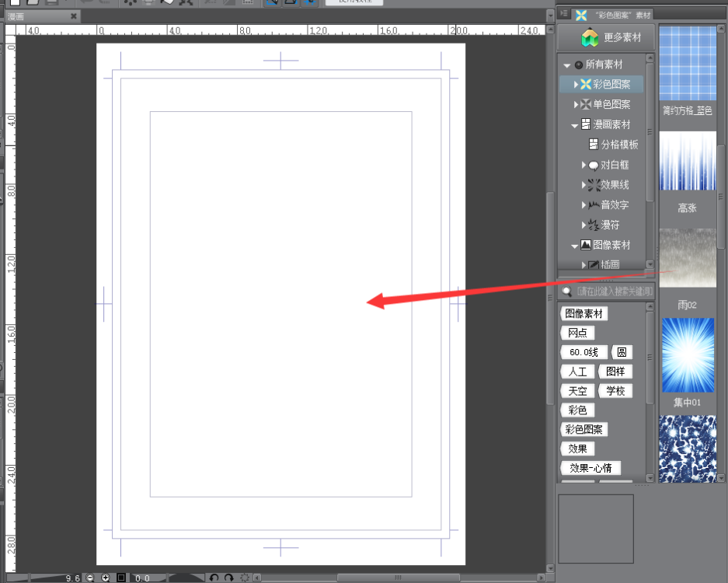Click the canvas vertical scroll down arrow
The image size is (728, 583).
point(550,567)
